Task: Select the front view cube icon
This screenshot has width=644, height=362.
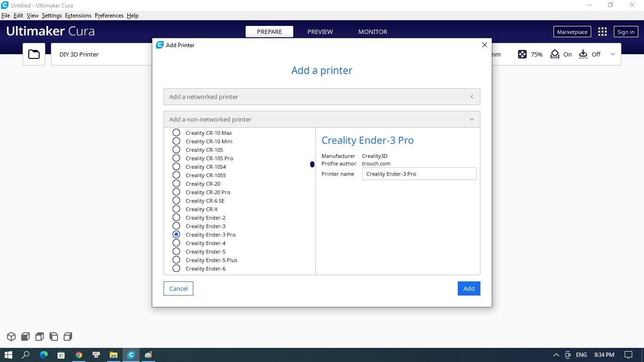Action: (25, 337)
